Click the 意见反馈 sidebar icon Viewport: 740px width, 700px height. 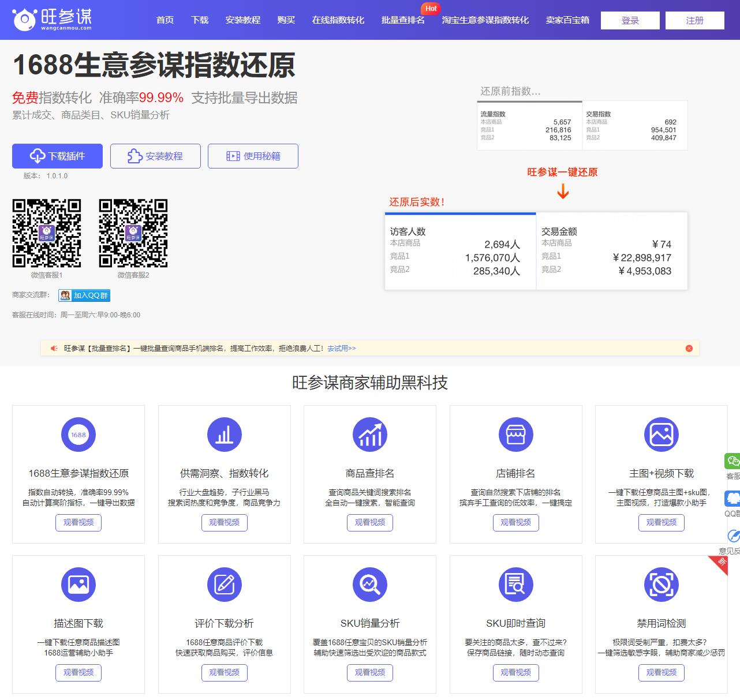(733, 536)
